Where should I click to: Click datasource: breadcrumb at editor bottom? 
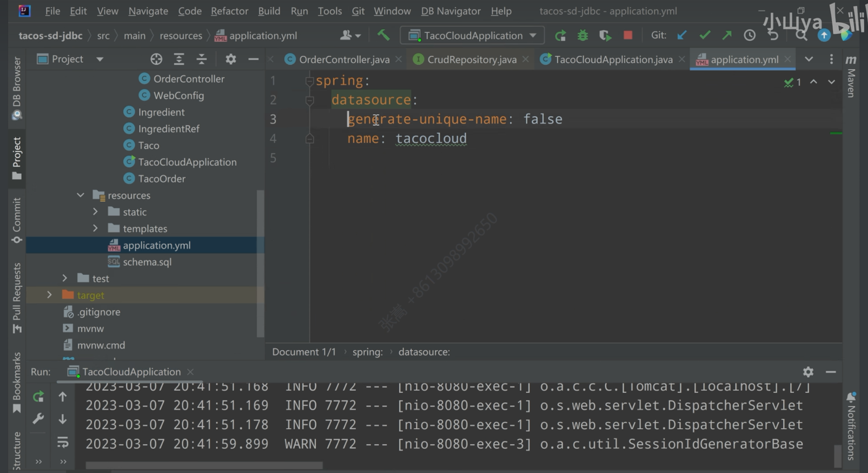pyautogui.click(x=424, y=352)
